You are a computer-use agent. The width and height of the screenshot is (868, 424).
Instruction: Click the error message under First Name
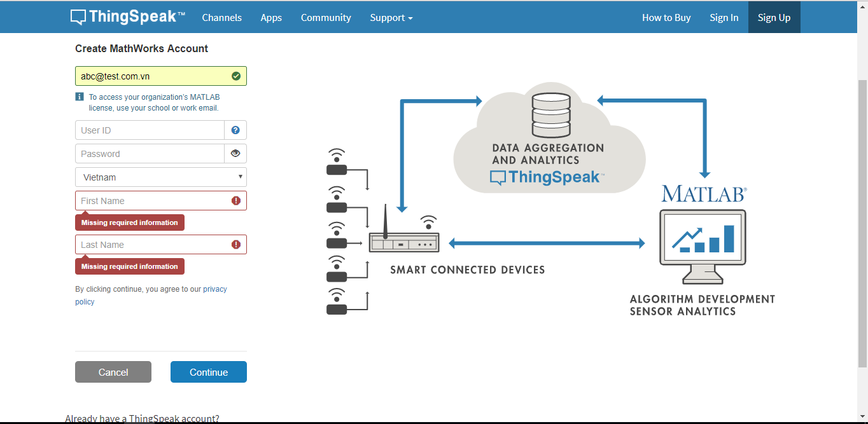[130, 222]
